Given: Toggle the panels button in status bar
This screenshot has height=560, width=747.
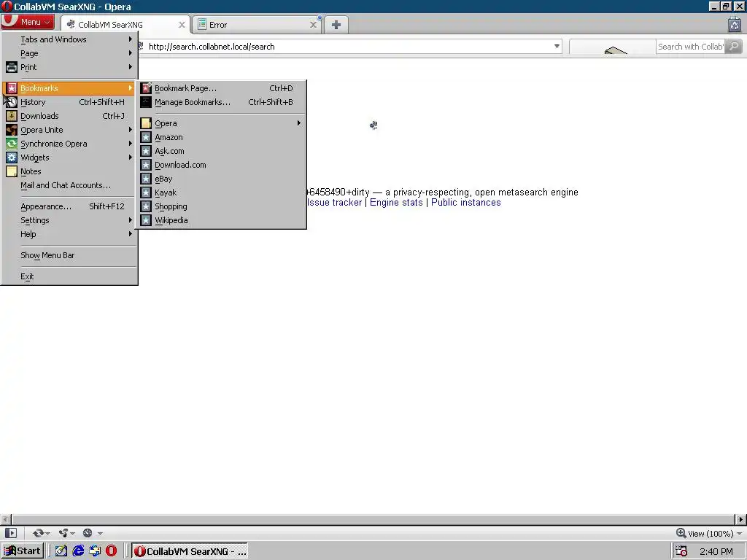Looking at the screenshot, I should click(10, 533).
